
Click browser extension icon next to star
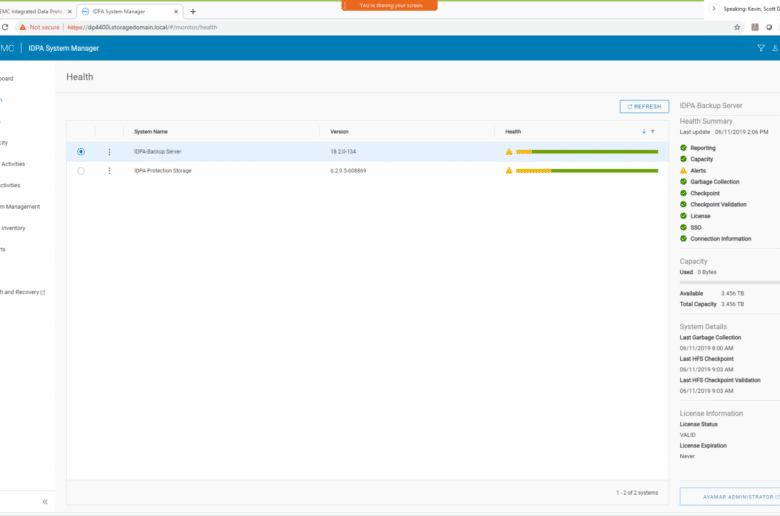(755, 27)
